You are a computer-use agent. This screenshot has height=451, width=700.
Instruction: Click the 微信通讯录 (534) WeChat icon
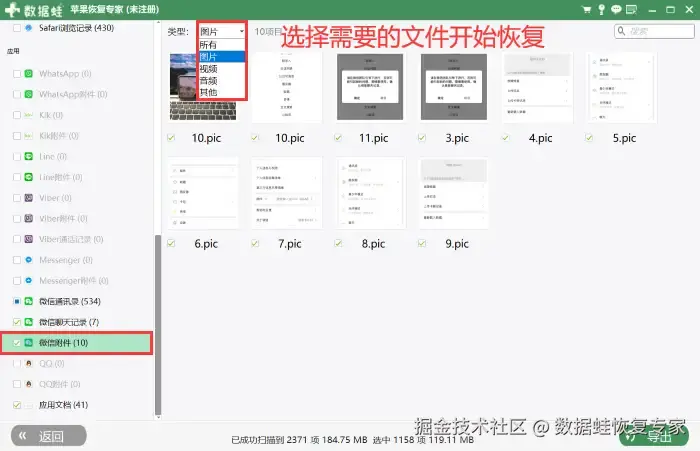29,301
